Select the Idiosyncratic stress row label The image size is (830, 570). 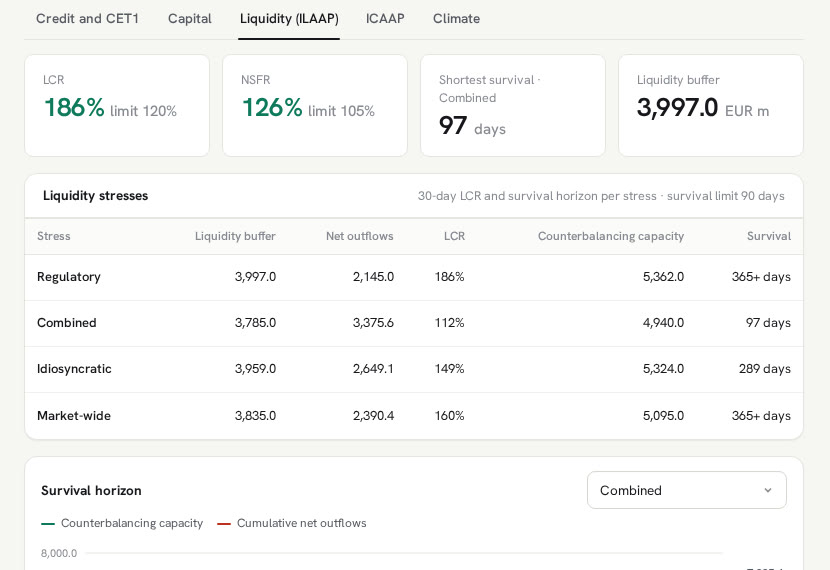(x=74, y=369)
